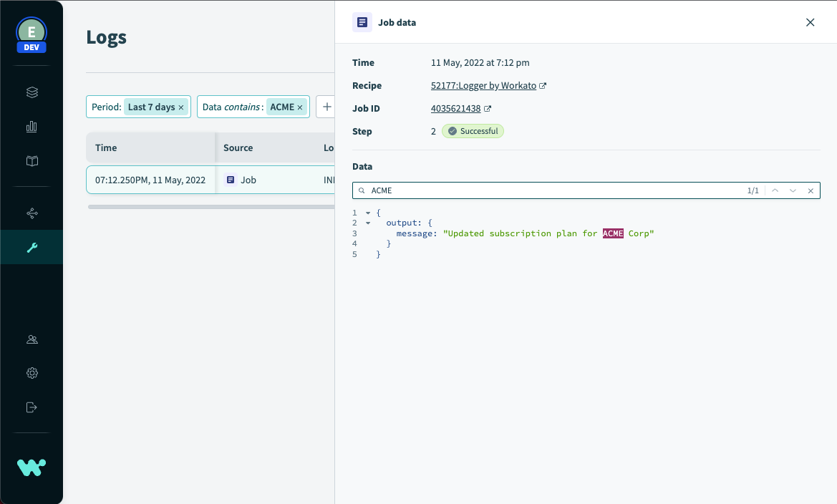Viewport: 837px width, 504px height.
Task: Click the active Tools wrench icon
Action: coord(32,247)
